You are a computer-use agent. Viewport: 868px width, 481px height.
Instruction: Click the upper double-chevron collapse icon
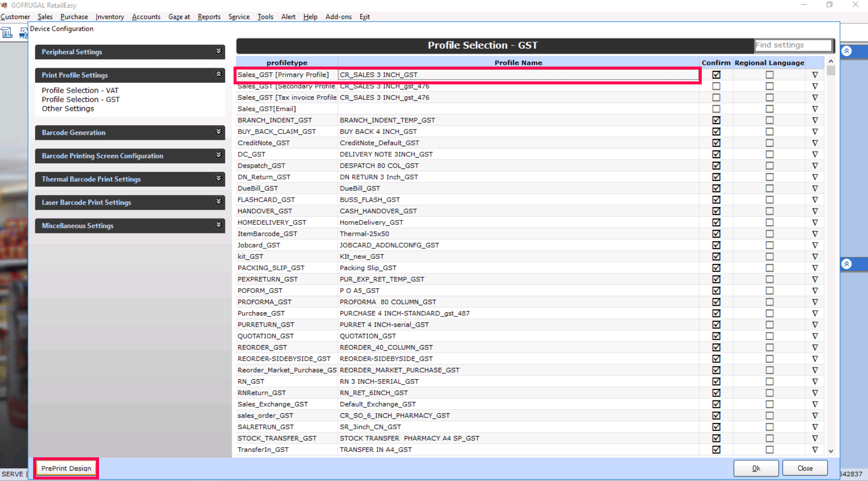click(847, 51)
